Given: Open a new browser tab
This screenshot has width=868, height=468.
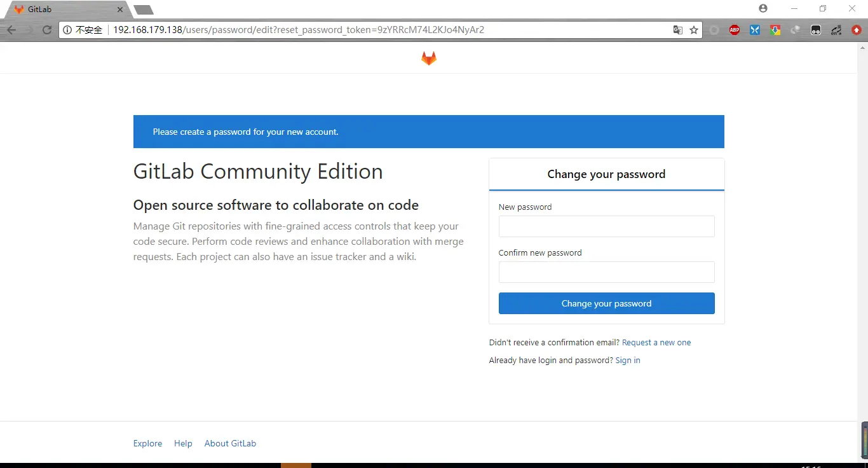Looking at the screenshot, I should [x=144, y=10].
